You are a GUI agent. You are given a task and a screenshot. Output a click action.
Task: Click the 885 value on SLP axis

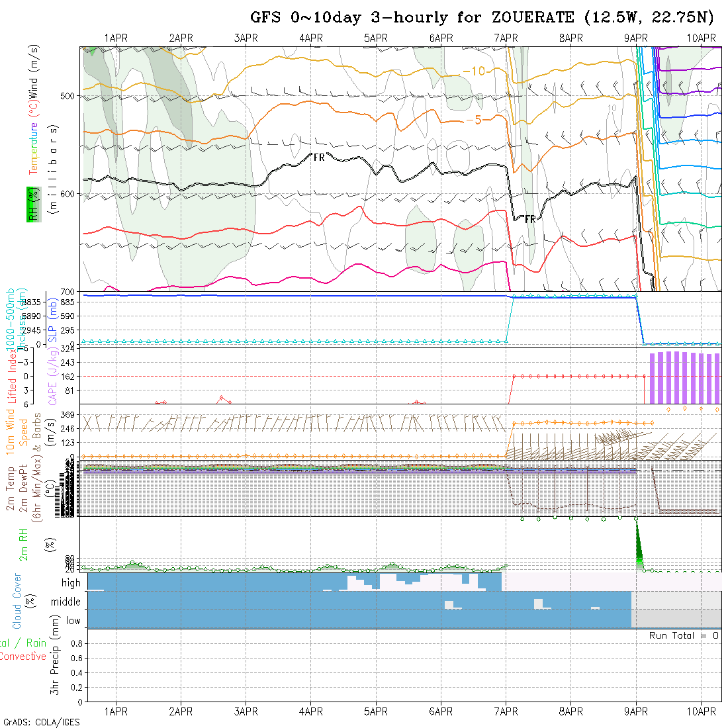[x=68, y=302]
